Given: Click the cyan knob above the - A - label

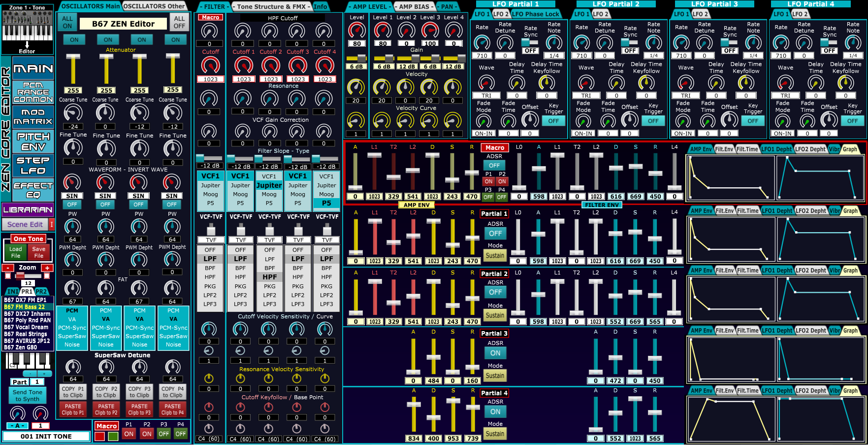Looking at the screenshot, I should coord(18,413).
